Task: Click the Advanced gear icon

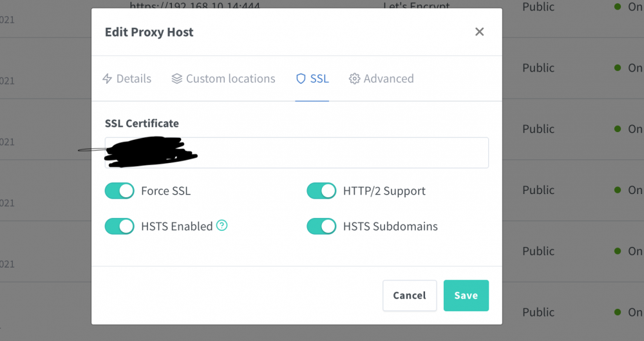Action: point(354,79)
